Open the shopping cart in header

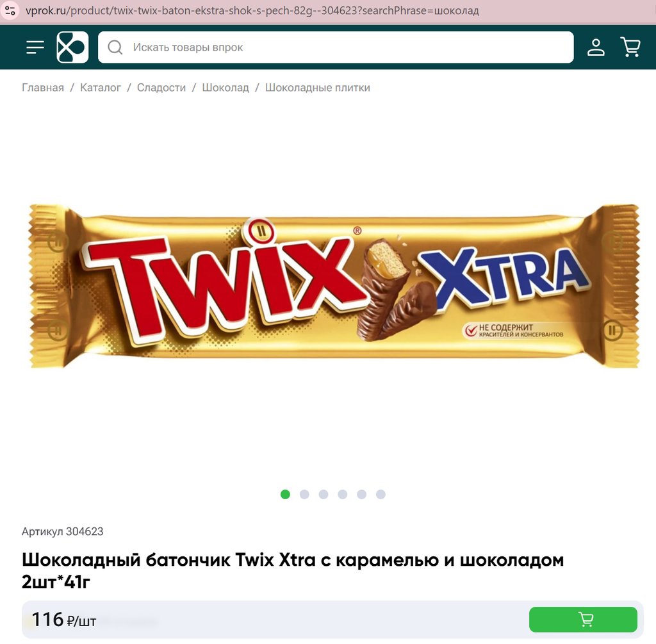(630, 47)
